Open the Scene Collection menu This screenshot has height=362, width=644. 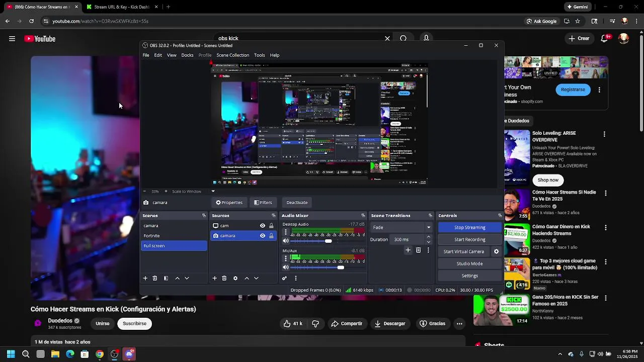coord(232,55)
